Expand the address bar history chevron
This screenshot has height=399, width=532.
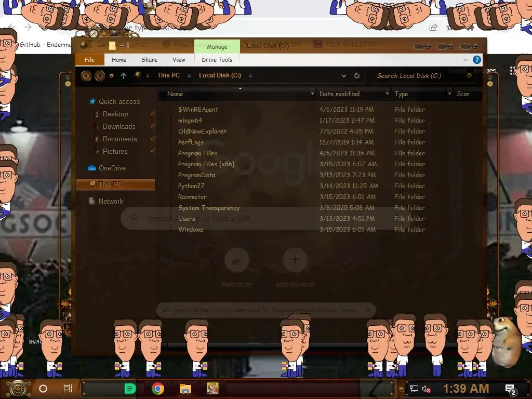click(x=344, y=76)
